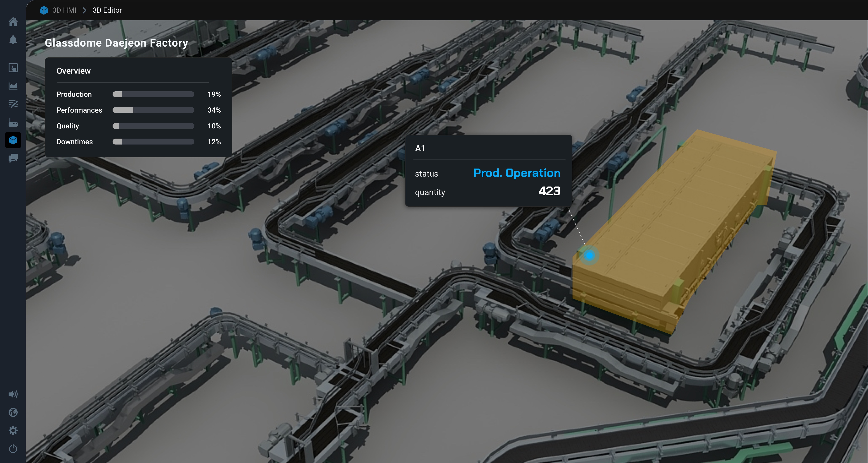Image resolution: width=868 pixels, height=463 pixels.
Task: Open the list-with-pencil edit icon
Action: click(x=13, y=104)
